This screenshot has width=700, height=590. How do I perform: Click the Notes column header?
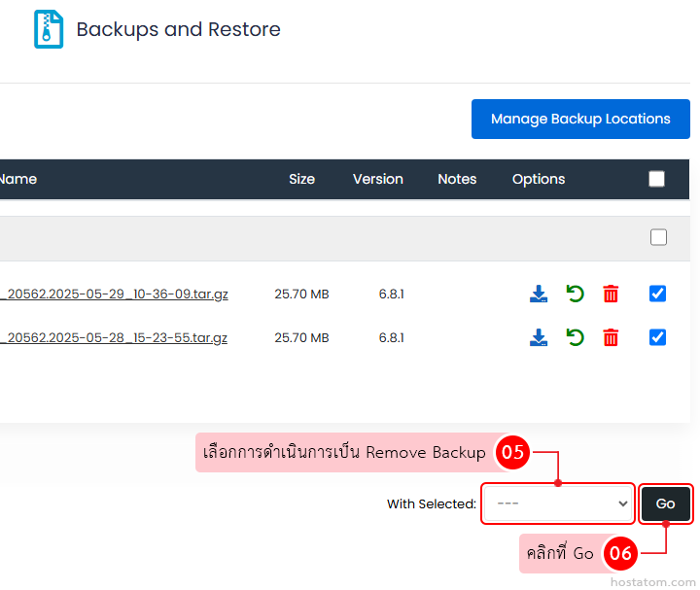[x=457, y=179]
